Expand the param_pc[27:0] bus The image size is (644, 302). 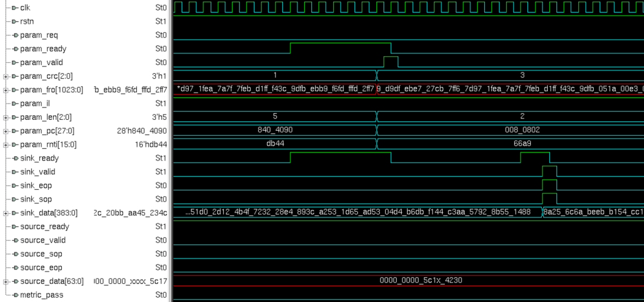(5, 131)
